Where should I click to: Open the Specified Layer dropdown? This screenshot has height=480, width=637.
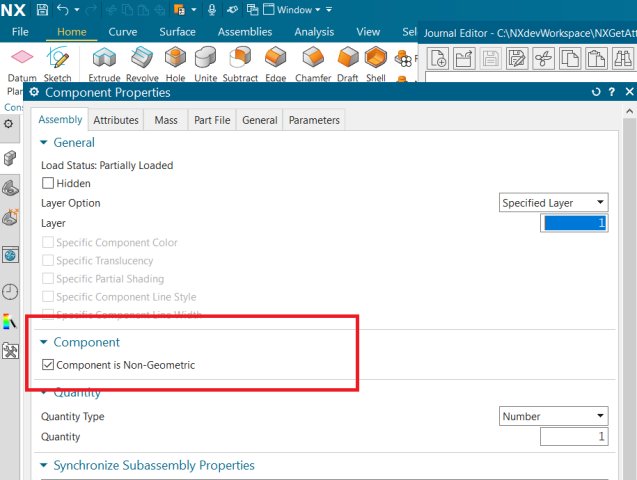553,202
